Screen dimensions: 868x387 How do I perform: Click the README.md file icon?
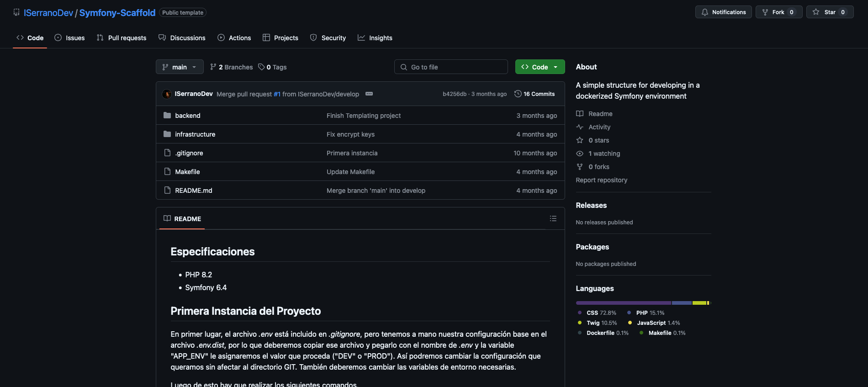[167, 190]
